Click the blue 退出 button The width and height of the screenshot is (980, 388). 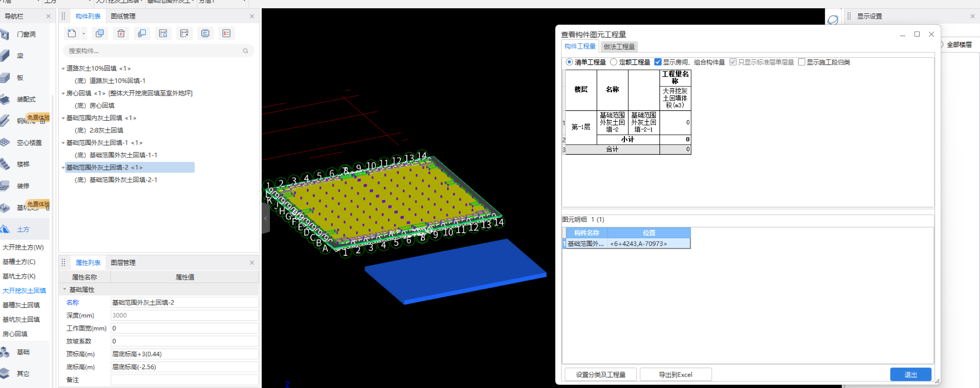(910, 374)
